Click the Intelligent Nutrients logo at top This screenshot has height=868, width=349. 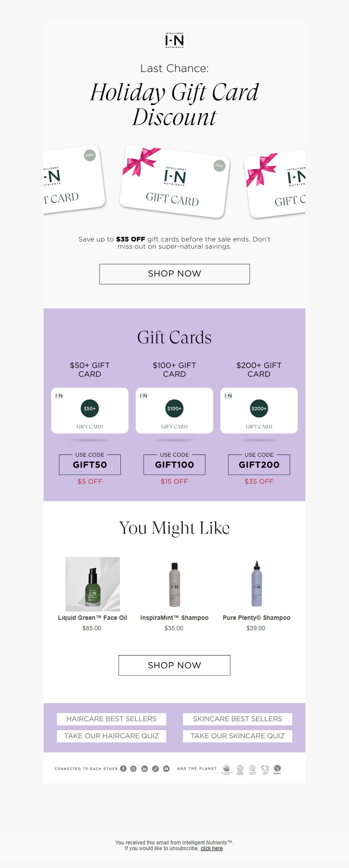(174, 40)
